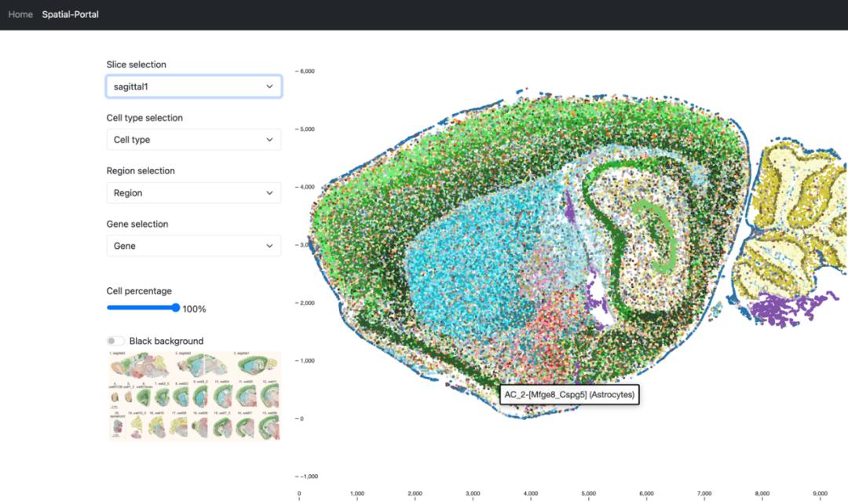Choose the spinal cord thumbnail numbered 20

(x=119, y=427)
